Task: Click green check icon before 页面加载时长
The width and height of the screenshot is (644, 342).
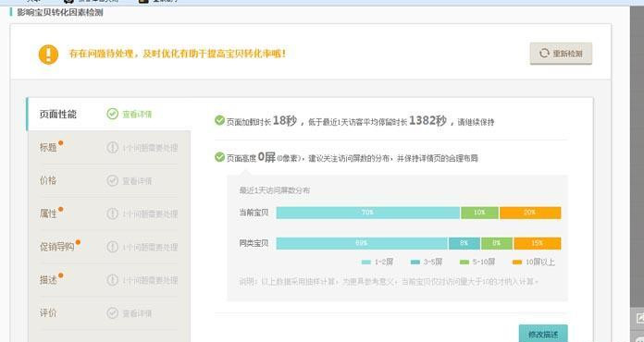Action: [x=219, y=120]
